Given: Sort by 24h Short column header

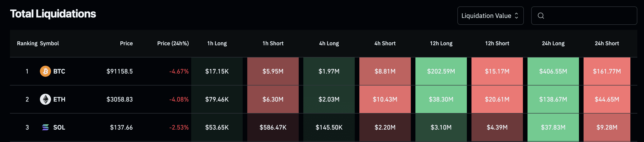Looking at the screenshot, I should [607, 43].
